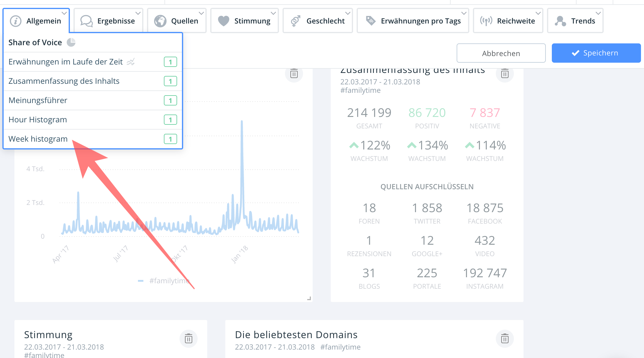Open the Trends dropdown arrow

point(598,13)
